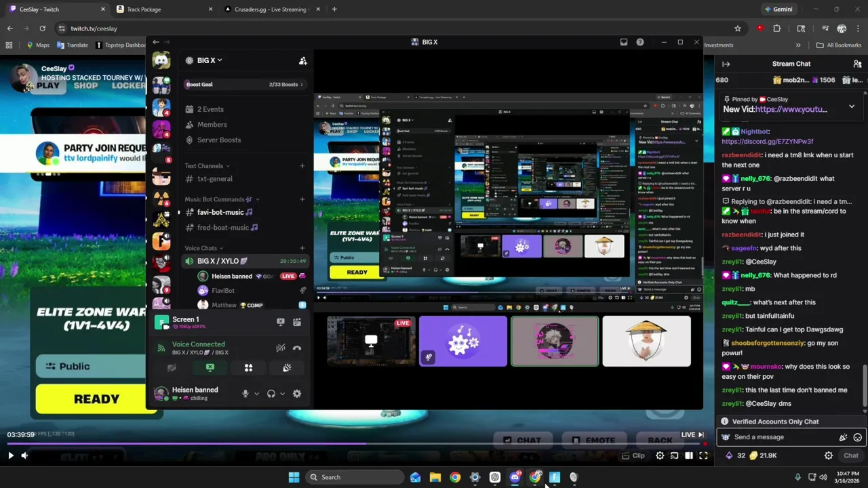The image size is (868, 488).
Task: Open the soundboard icon in voice panel
Action: [287, 367]
